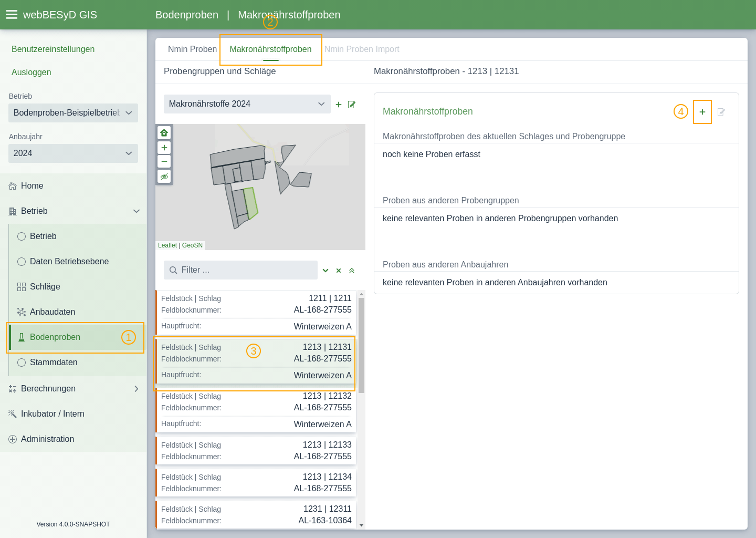The image size is (756, 538).
Task: Select Schlag 1213 | 12131 in the list
Action: 256,361
